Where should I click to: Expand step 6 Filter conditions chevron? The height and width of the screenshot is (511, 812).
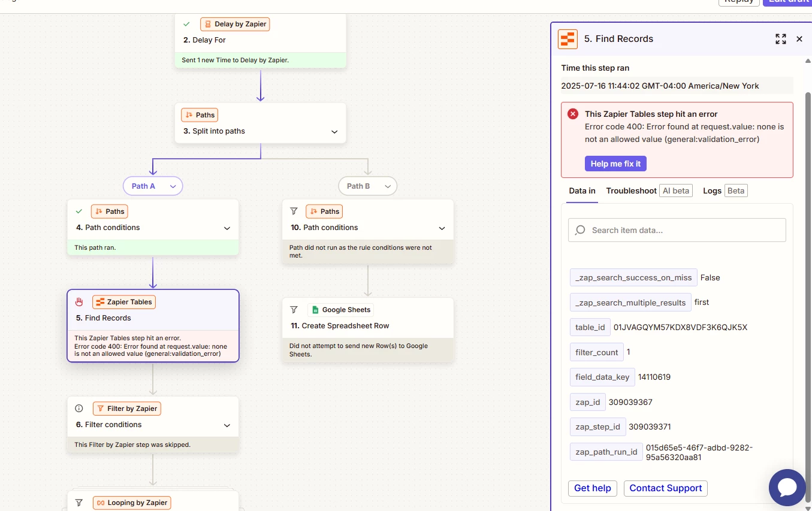click(227, 425)
